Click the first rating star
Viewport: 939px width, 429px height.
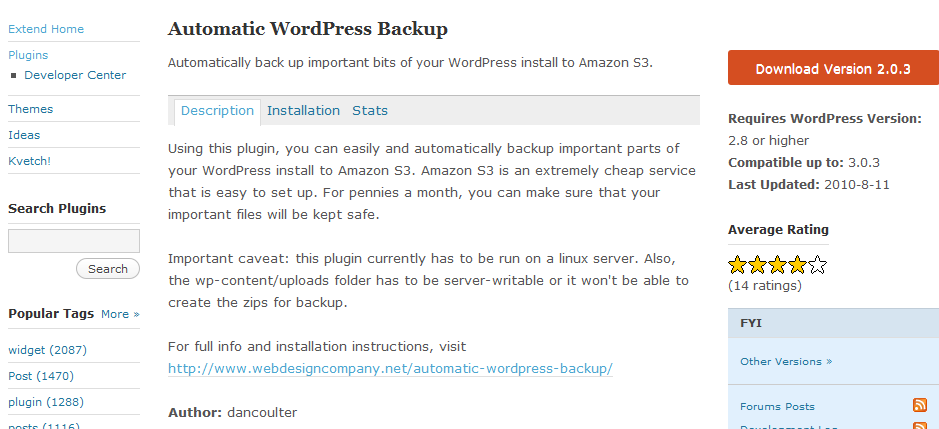pyautogui.click(x=737, y=265)
